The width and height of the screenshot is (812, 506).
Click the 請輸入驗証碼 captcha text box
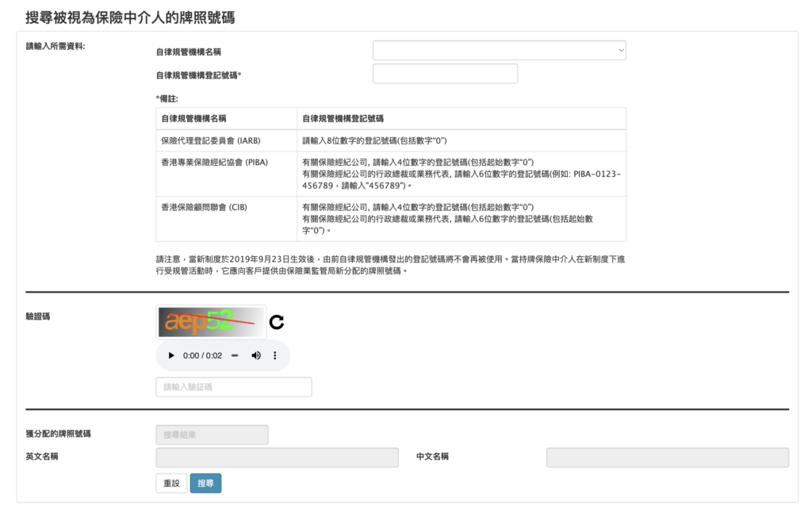click(234, 387)
